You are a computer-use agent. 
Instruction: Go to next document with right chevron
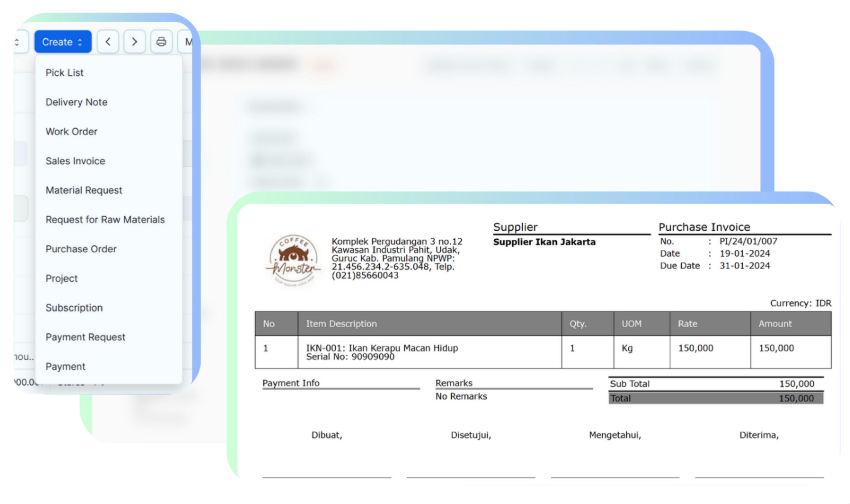coord(134,42)
